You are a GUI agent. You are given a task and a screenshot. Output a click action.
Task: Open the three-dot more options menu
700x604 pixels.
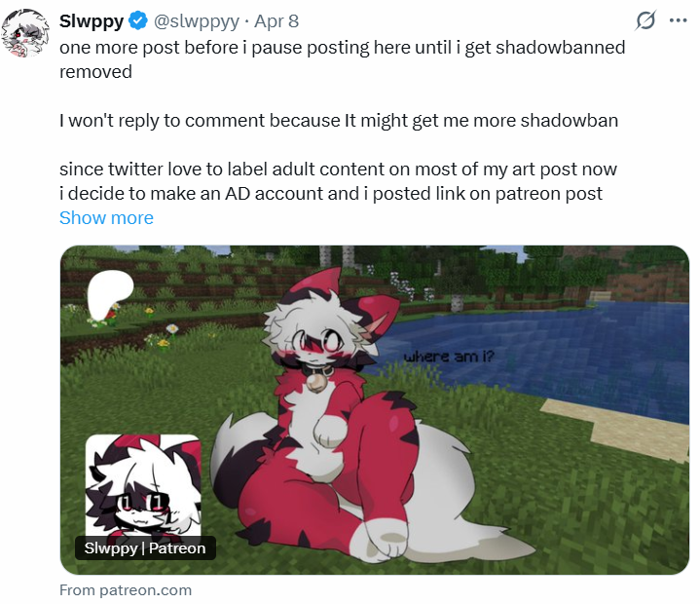point(679,20)
